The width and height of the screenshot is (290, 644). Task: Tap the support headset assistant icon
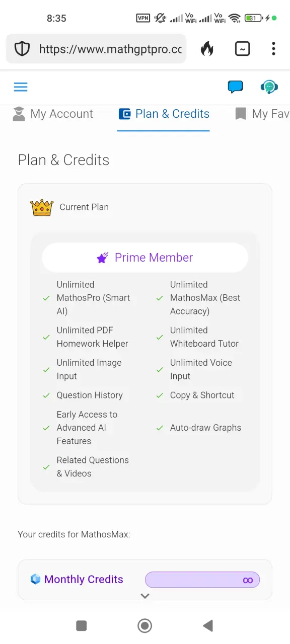tap(269, 87)
